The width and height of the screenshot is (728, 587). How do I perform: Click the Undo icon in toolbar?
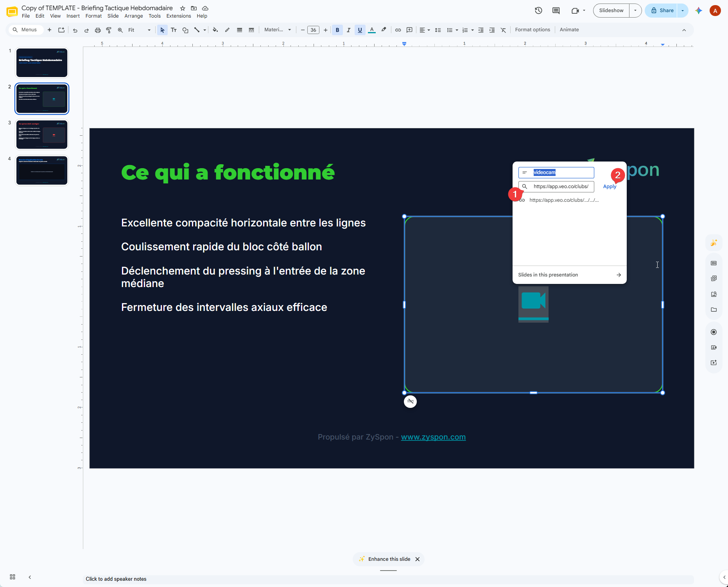click(x=75, y=30)
